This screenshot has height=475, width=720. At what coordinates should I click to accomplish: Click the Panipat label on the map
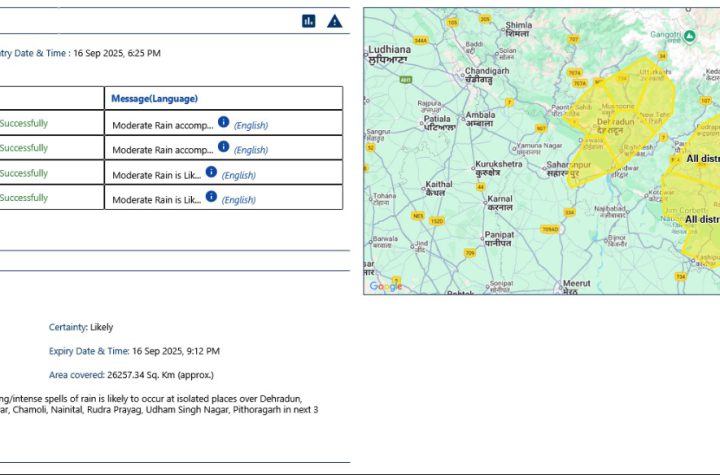(500, 239)
